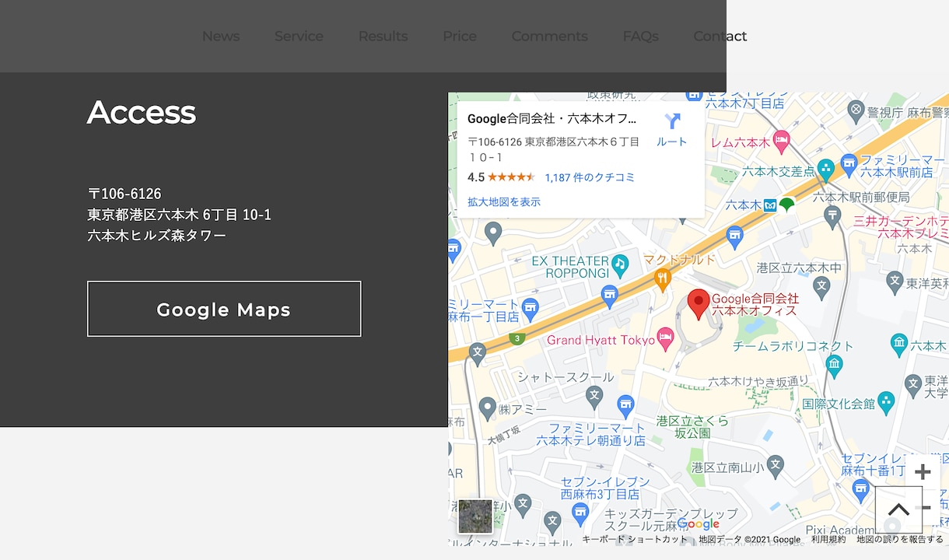
Task: Click the red Google office map pin
Action: 699,303
